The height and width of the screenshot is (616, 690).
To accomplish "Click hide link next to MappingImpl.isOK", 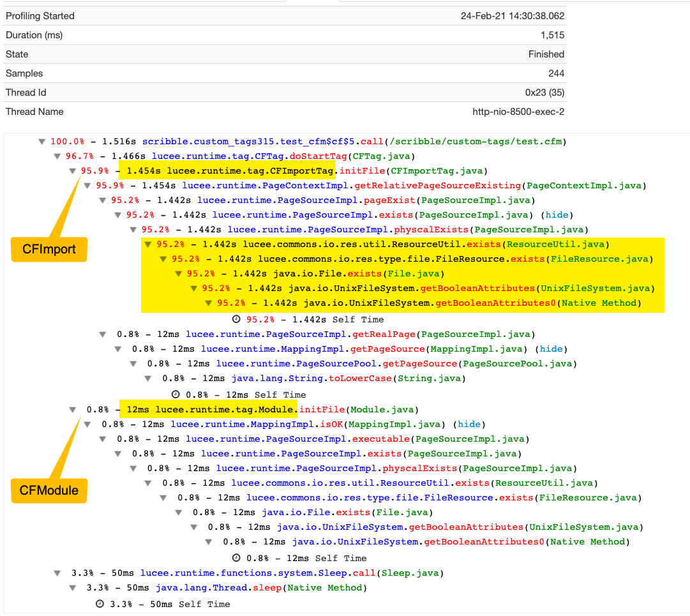I will [469, 424].
